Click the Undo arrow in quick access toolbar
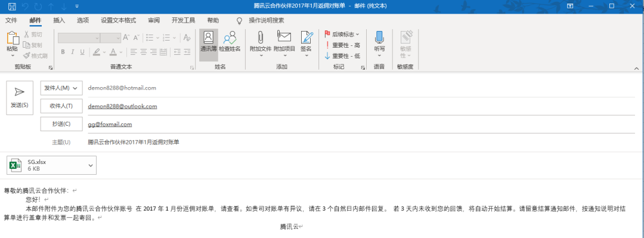Screen dimensions: 644x238 (25, 6)
